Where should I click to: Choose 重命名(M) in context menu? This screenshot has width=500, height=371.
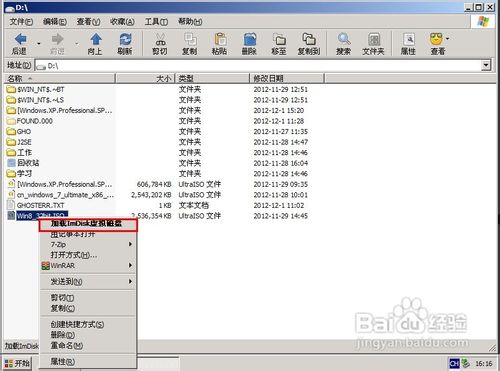click(x=88, y=346)
